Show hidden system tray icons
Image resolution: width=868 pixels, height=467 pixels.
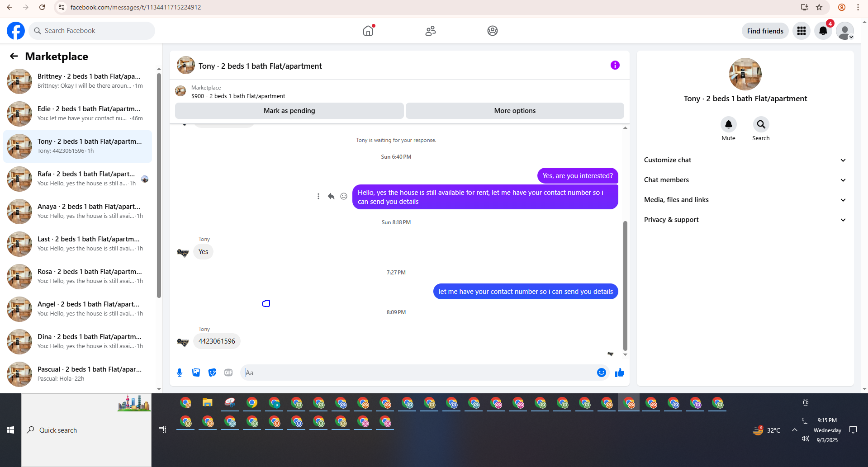coord(795,430)
